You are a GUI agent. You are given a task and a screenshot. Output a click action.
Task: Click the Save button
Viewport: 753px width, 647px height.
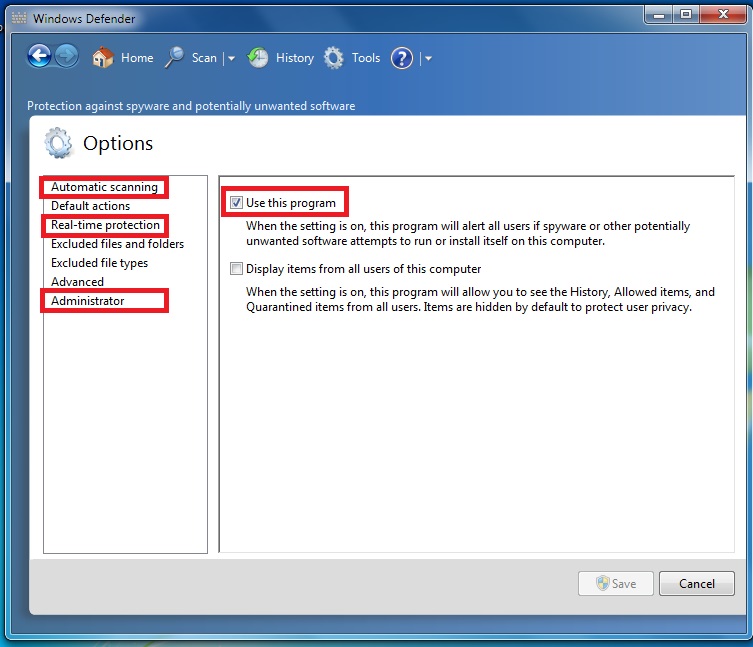[x=616, y=584]
